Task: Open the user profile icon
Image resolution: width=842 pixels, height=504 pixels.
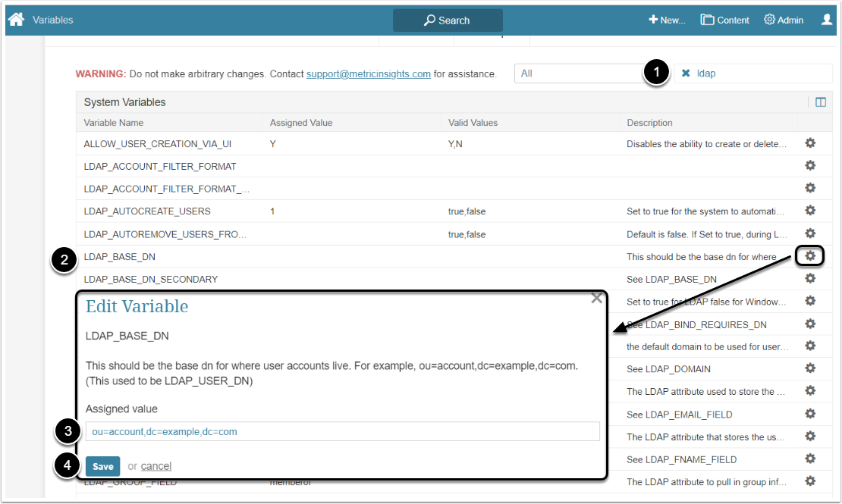Action: pyautogui.click(x=826, y=19)
